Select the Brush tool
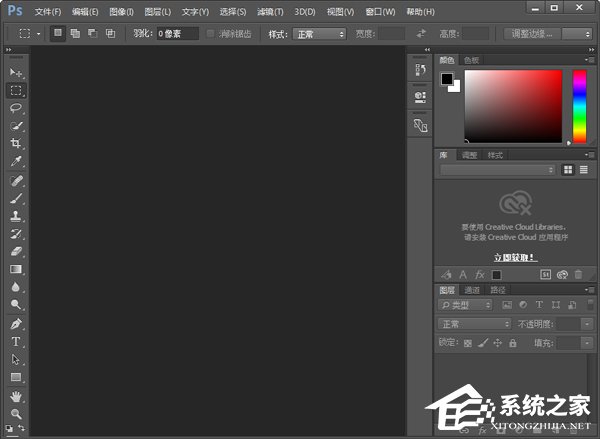Image resolution: width=600 pixels, height=439 pixels. pos(16,198)
